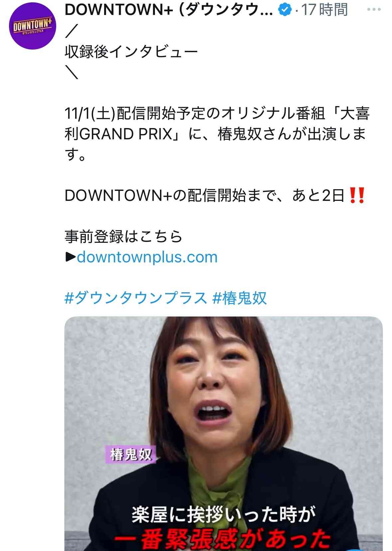Click the 大喜利GRAND PRIX announcement paragraph
Image resolution: width=392 pixels, height=551 pixels.
pos(217,134)
